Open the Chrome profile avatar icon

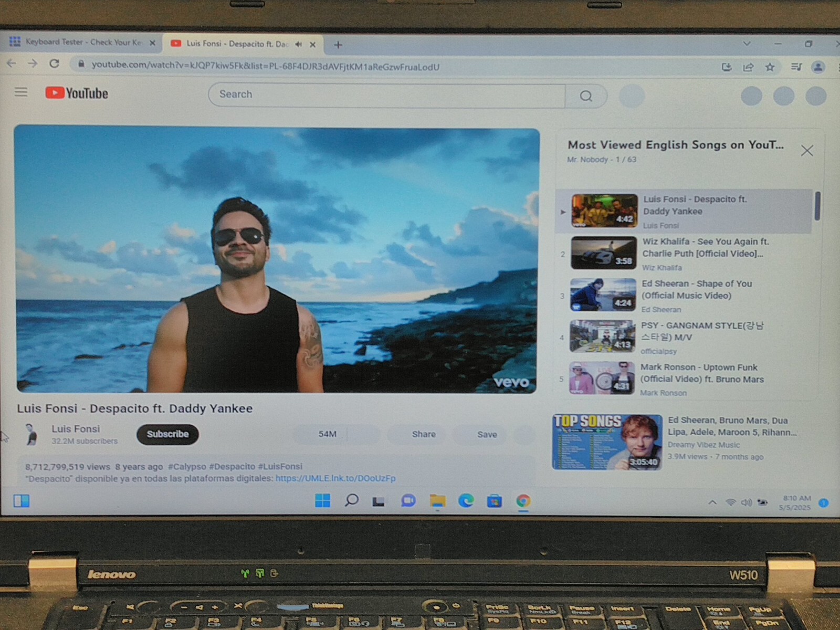pos(818,67)
